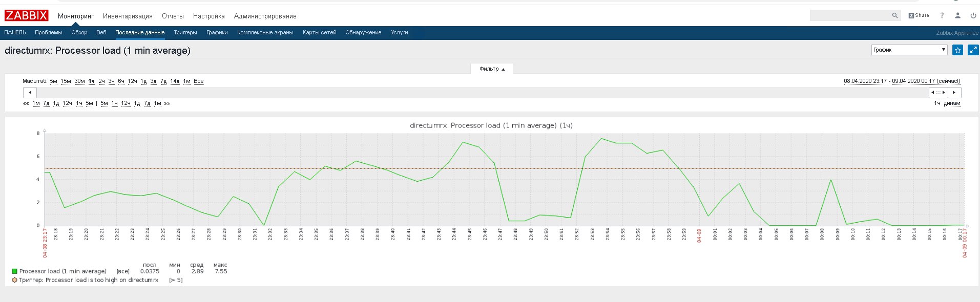Shift period forward by 12ч
980x302 pixels.
coord(126,103)
